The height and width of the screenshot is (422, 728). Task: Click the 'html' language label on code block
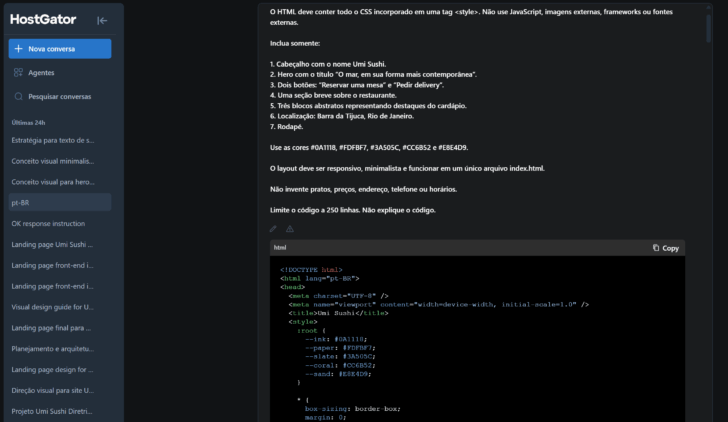280,247
